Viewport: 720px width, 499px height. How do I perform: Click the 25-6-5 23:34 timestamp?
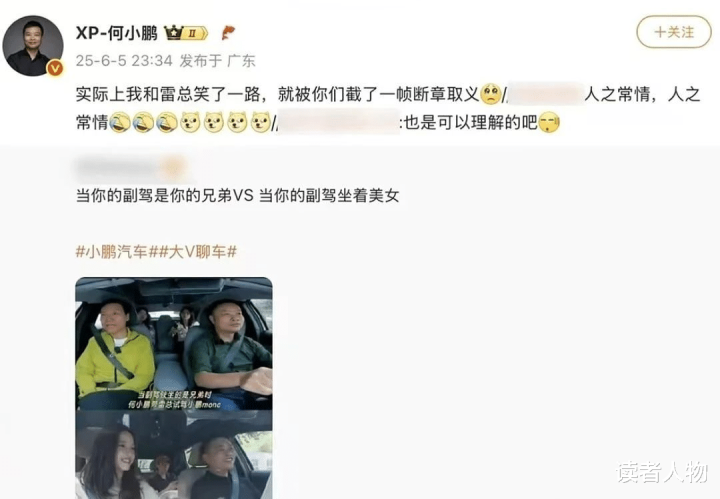(124, 61)
